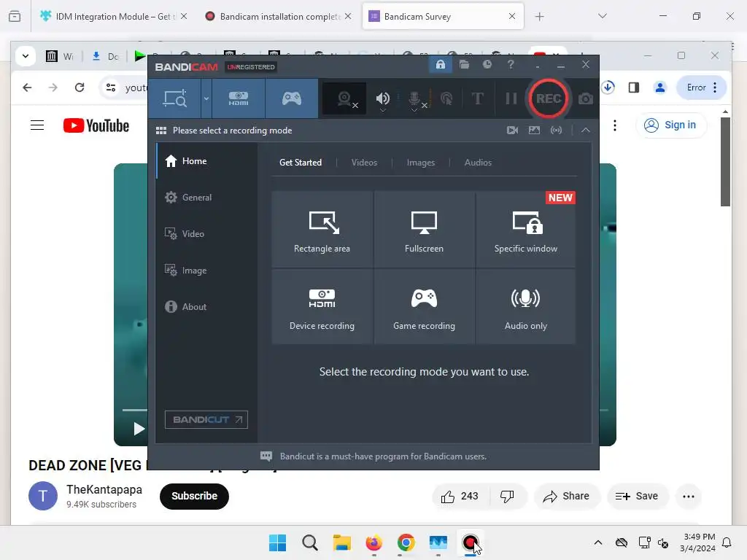
Task: Select the HDMI device recording mode in toolbar
Action: (239, 98)
